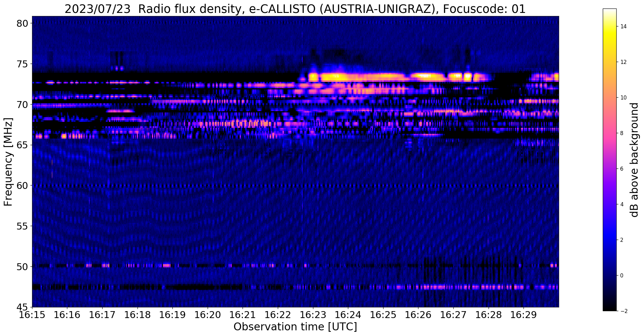Click the 16:16 time tick label
644x336 pixels.
point(67,315)
